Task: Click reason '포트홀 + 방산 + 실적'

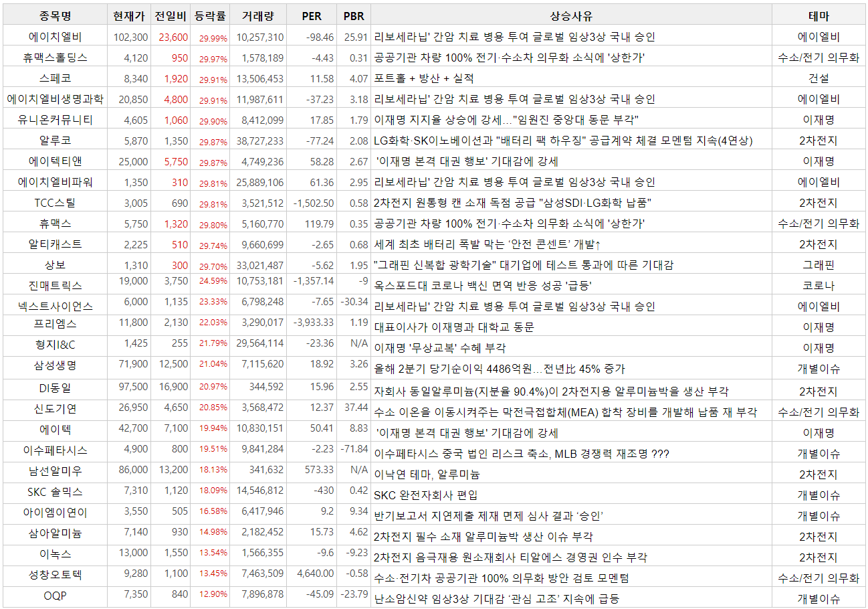Action: pyautogui.click(x=424, y=78)
